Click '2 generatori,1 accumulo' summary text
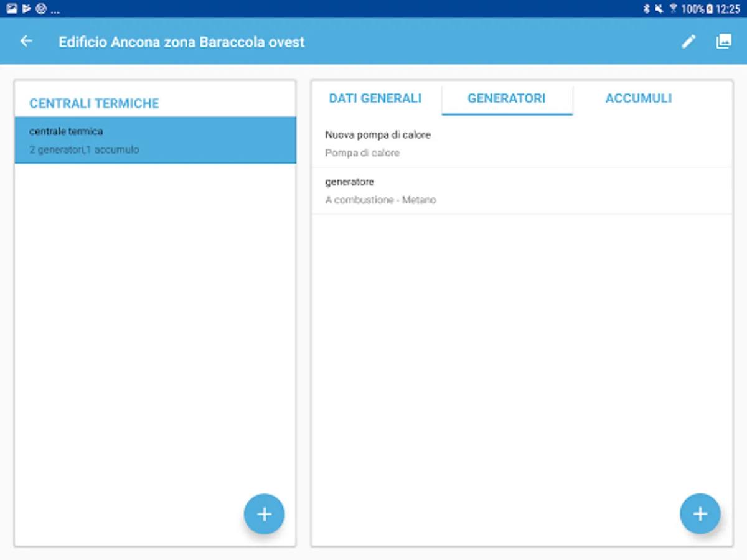The image size is (747, 560). click(x=84, y=150)
